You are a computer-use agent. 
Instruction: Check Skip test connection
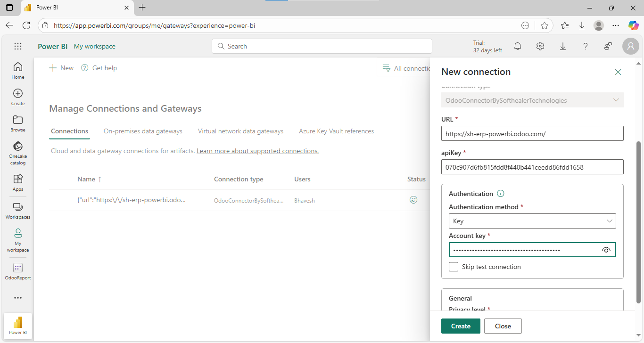(x=454, y=267)
